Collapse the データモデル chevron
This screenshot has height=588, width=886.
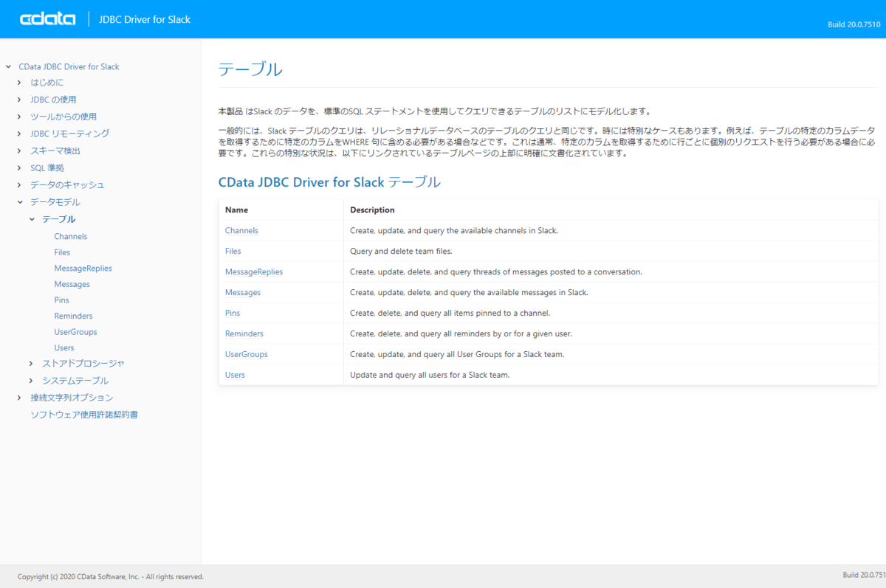point(19,201)
